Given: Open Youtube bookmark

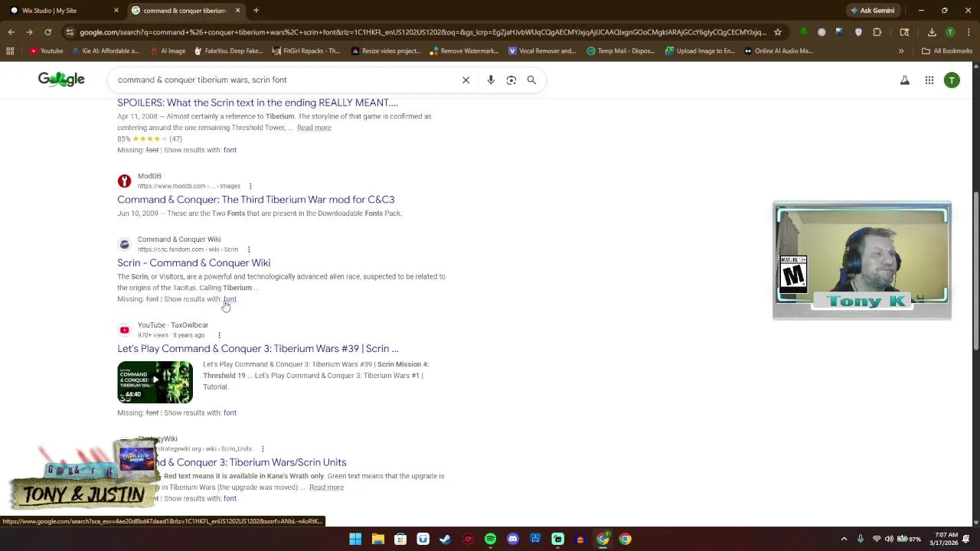Looking at the screenshot, I should [x=46, y=51].
